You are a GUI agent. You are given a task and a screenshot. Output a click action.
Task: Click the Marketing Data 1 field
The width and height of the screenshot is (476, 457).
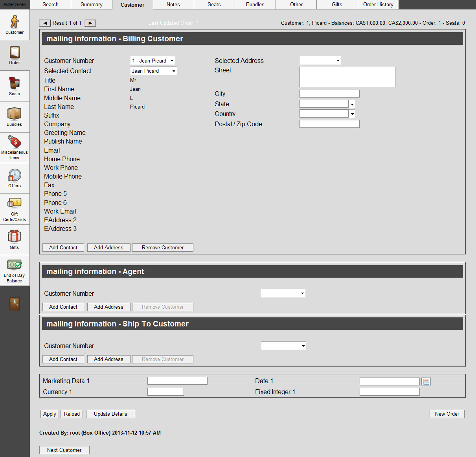point(177,381)
